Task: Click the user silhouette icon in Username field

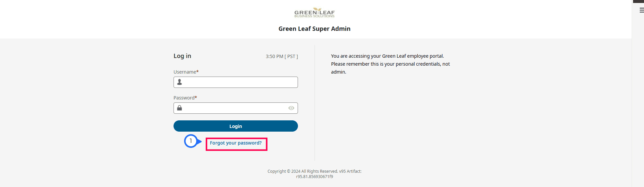Action: point(179,82)
